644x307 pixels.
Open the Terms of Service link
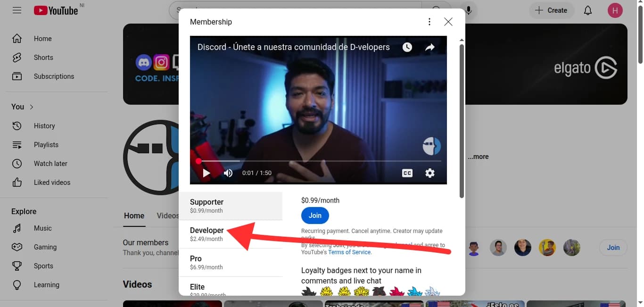tap(350, 252)
